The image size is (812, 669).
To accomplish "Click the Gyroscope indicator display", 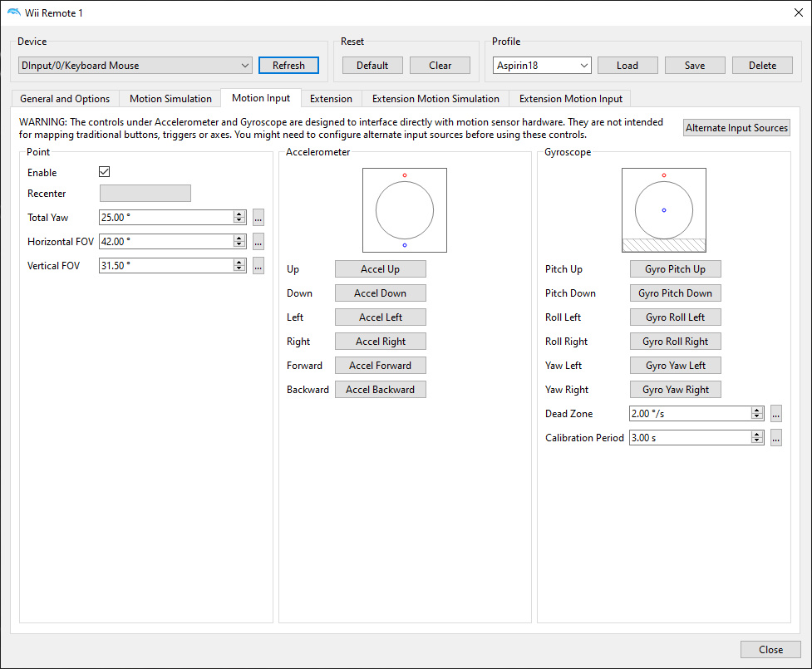I will tap(664, 210).
